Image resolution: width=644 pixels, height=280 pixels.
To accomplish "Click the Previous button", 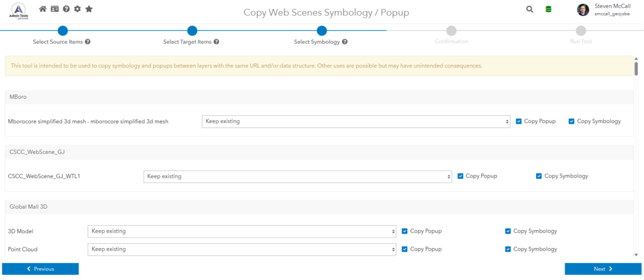I will point(40,269).
